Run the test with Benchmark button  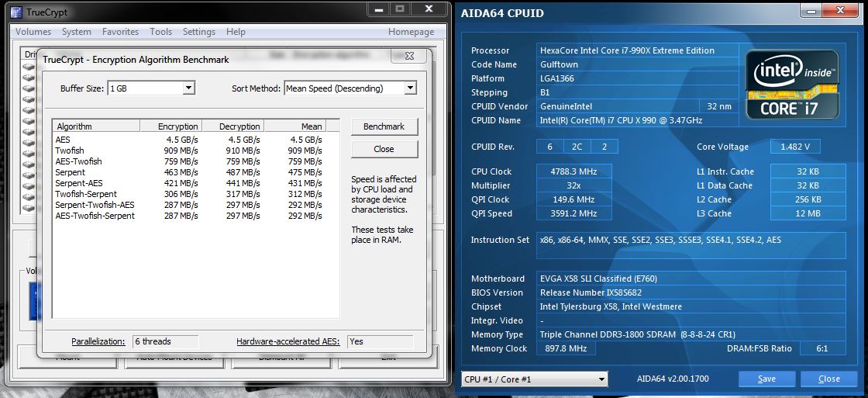[x=384, y=126]
